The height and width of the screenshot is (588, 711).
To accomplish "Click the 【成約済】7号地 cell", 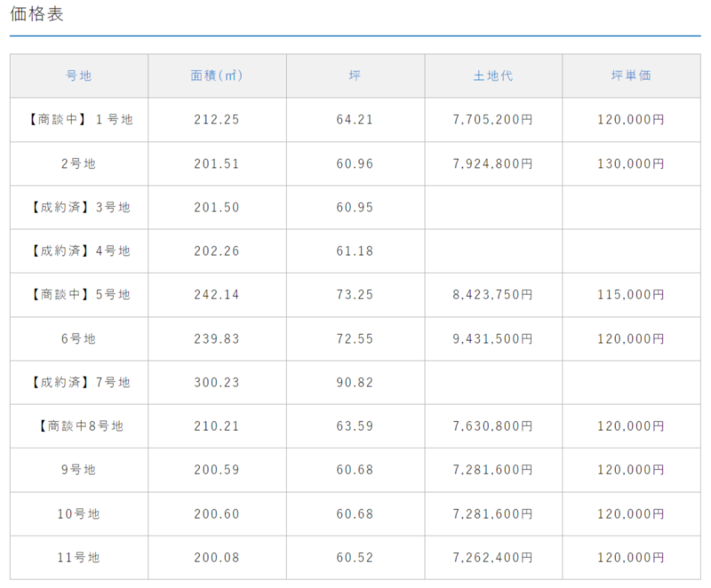I will 79,383.
